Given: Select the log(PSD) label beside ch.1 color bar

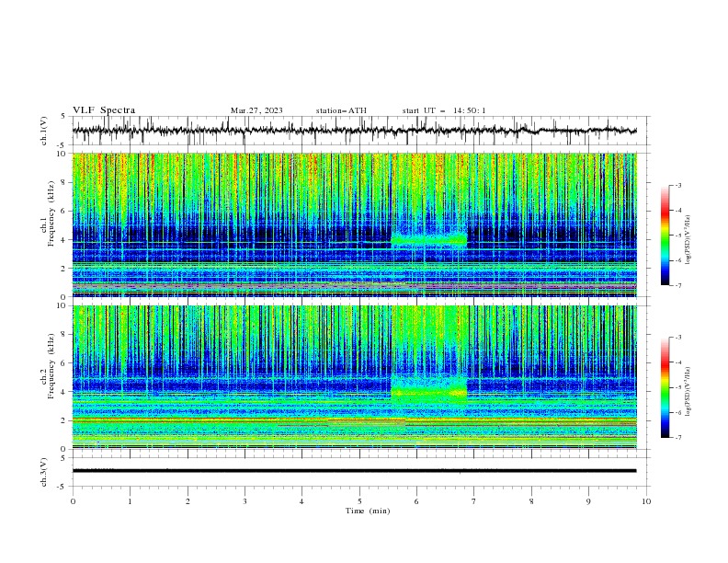Looking at the screenshot, I should pos(688,240).
